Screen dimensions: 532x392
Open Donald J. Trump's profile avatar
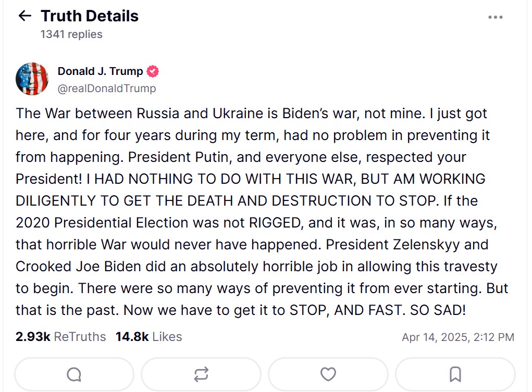32,79
